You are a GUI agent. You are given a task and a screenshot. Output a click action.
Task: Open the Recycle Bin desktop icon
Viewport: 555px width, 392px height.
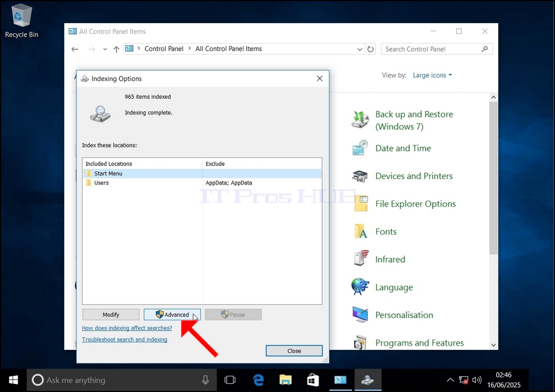point(22,21)
